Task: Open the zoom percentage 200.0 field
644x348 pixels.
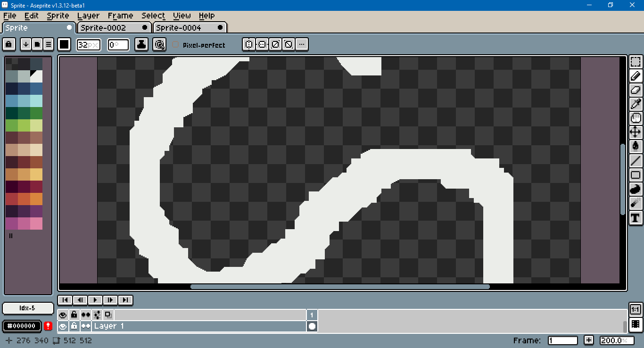Action: pos(616,340)
